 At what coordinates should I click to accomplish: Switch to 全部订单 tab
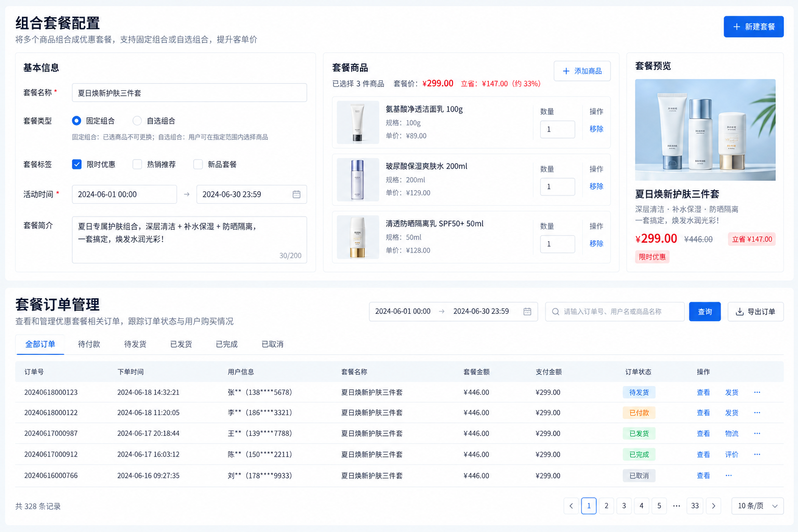tap(40, 344)
